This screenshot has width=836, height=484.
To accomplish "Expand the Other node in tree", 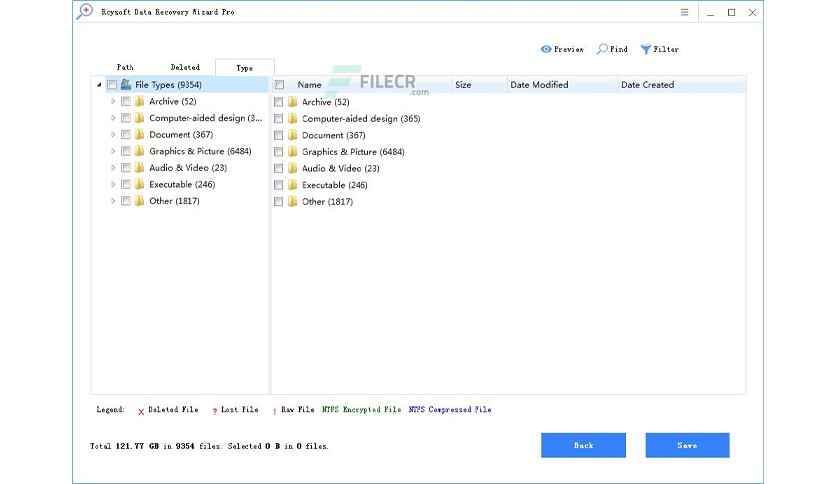I will (113, 200).
